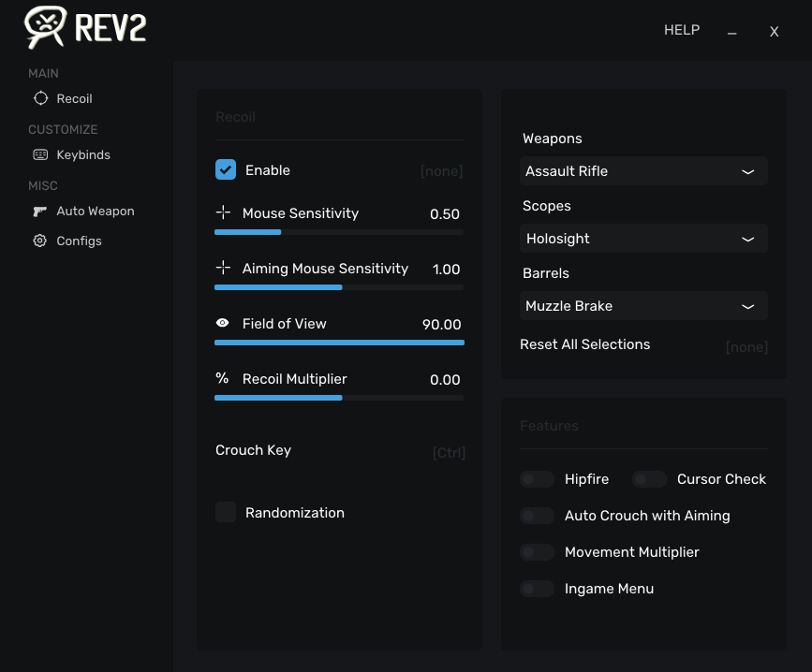Click the Reset All Selections [none] keybind
This screenshot has width=812, height=672.
[746, 346]
